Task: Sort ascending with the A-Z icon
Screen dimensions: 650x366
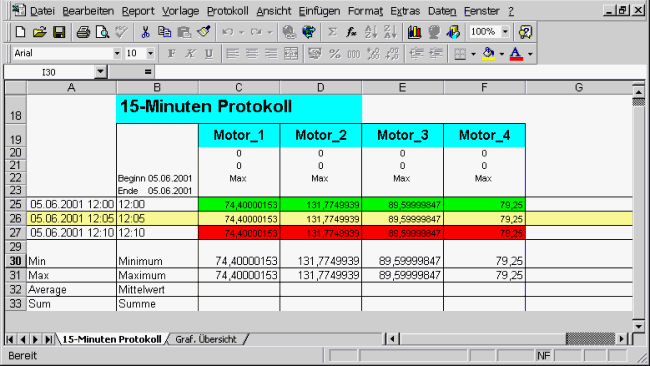Action: (371, 32)
